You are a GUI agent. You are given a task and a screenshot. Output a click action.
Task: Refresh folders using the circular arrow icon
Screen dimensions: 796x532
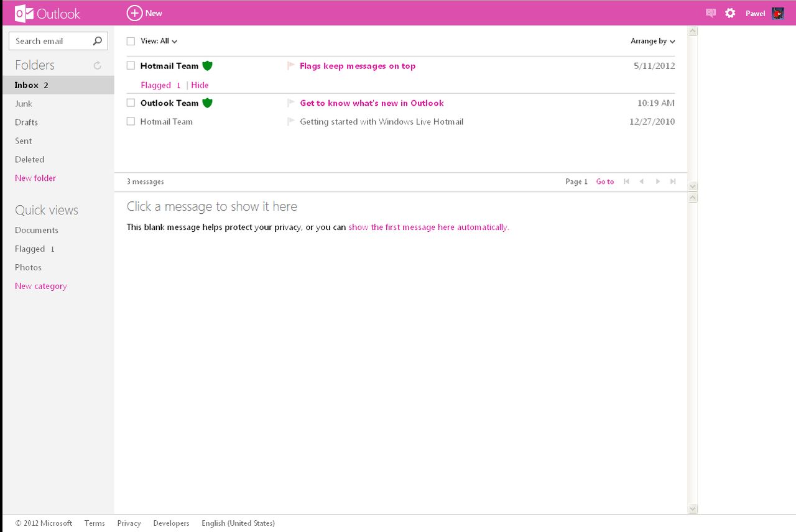pos(98,65)
